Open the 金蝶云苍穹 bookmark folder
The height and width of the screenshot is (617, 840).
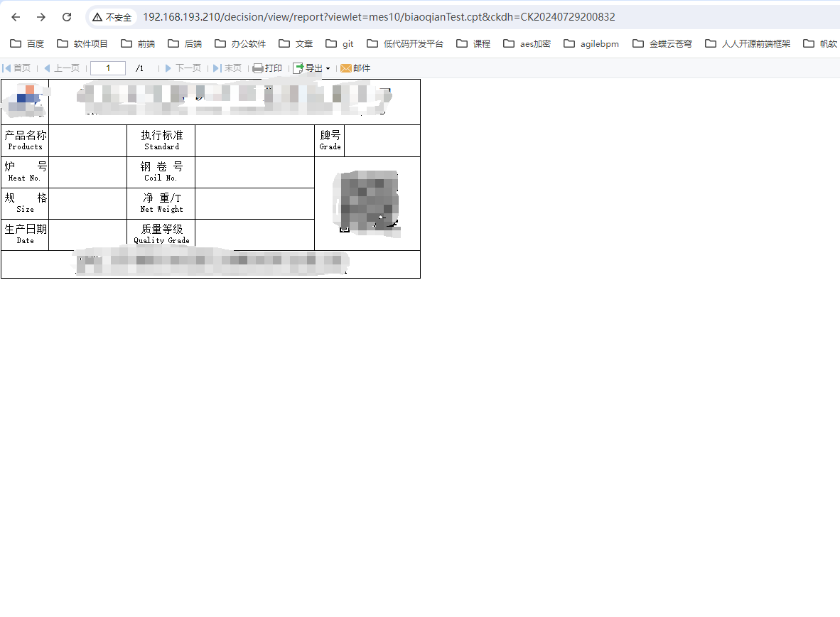click(662, 43)
